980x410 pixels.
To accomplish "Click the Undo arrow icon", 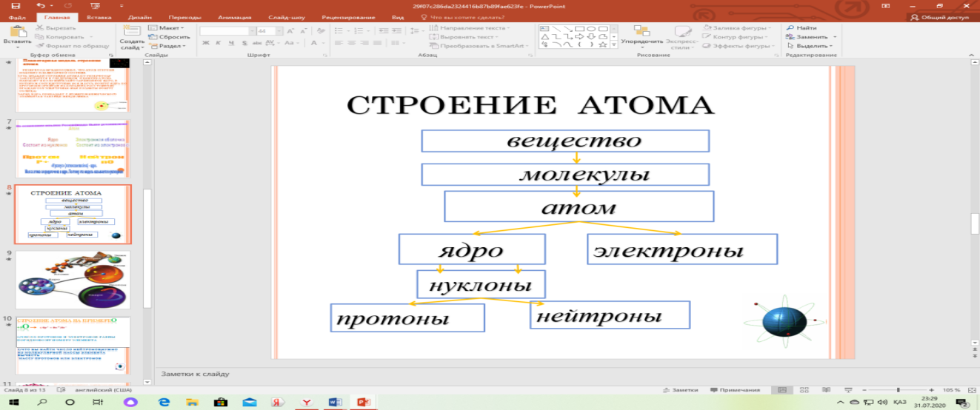I will pos(41,5).
